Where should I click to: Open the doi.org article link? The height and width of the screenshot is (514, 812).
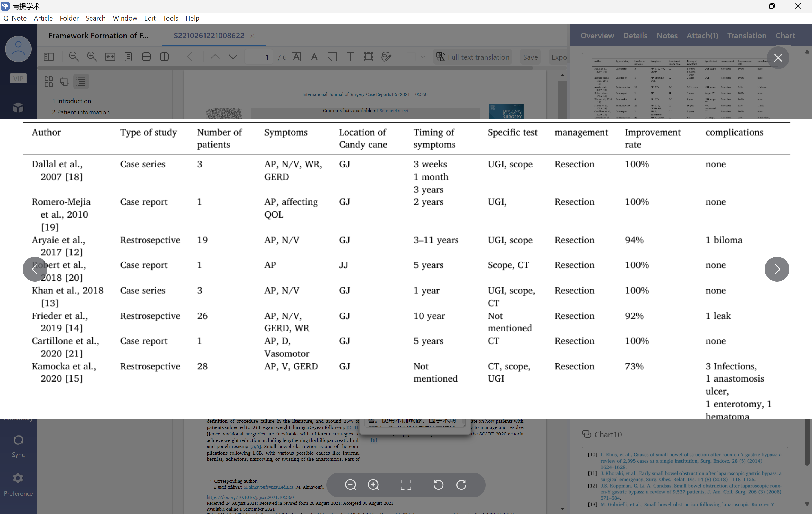tap(250, 497)
